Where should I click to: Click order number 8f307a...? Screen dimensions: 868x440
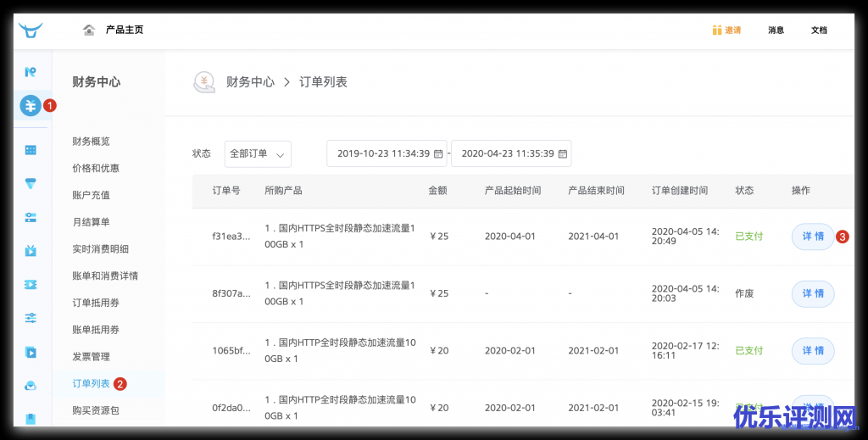(x=231, y=293)
